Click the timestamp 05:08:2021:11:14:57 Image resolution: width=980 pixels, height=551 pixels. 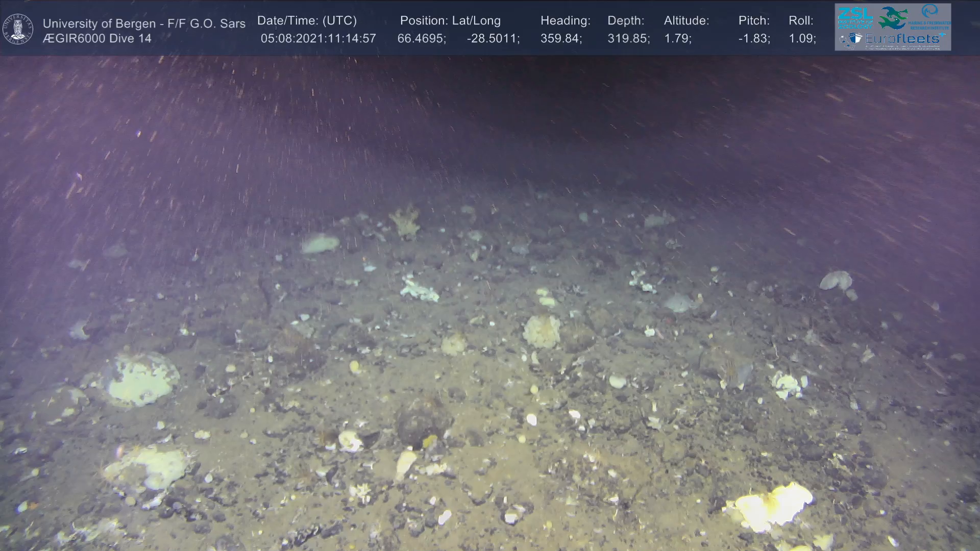tap(318, 39)
